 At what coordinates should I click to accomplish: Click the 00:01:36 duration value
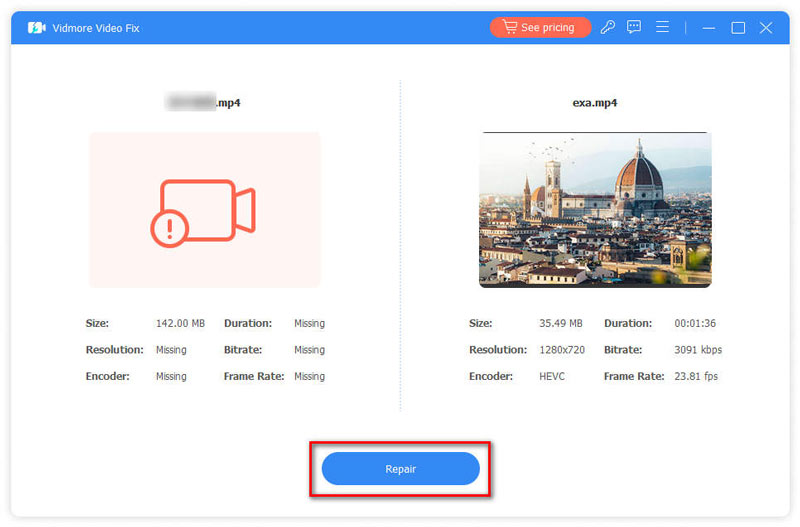pyautogui.click(x=694, y=324)
